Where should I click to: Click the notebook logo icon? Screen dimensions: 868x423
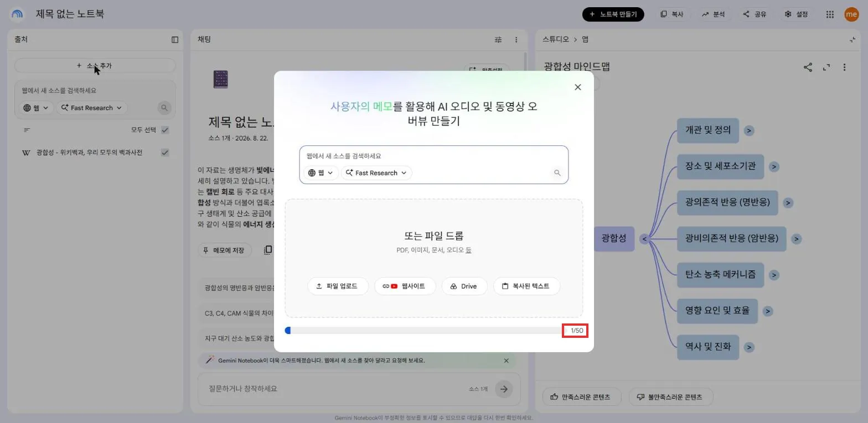(x=17, y=14)
